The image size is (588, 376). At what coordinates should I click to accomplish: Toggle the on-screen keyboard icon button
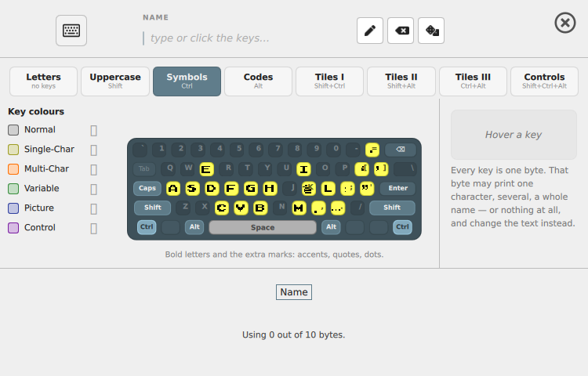click(71, 31)
